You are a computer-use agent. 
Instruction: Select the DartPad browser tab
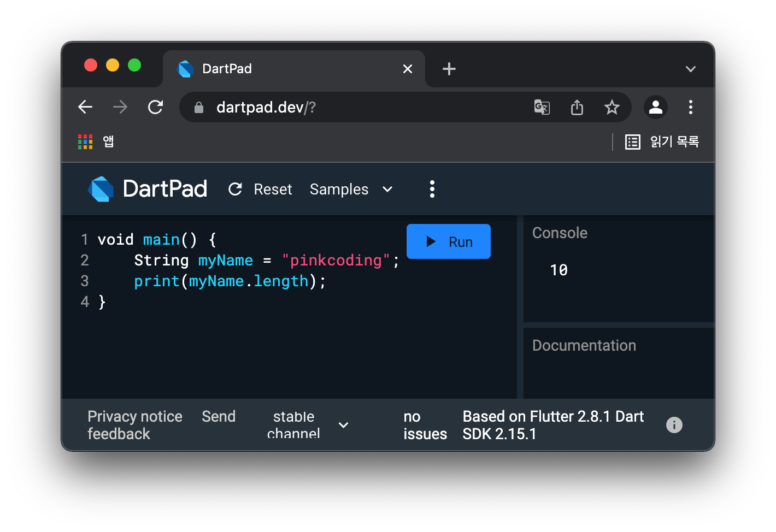tap(294, 69)
